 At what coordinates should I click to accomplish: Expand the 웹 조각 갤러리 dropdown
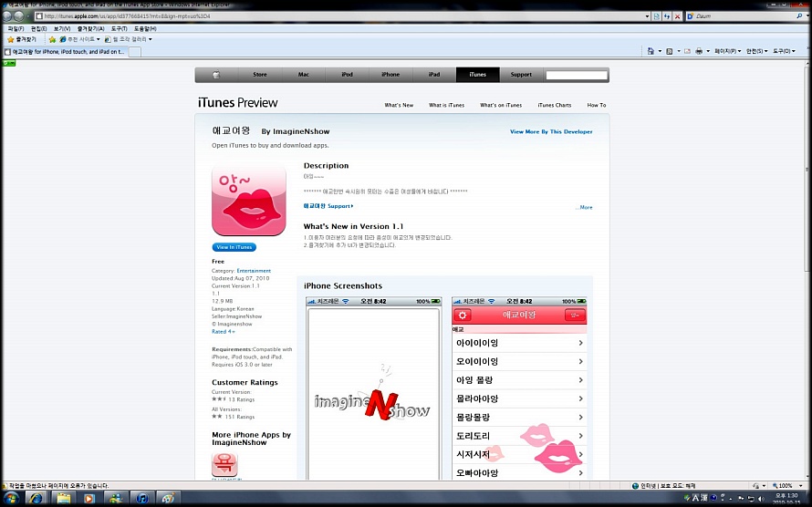point(151,39)
